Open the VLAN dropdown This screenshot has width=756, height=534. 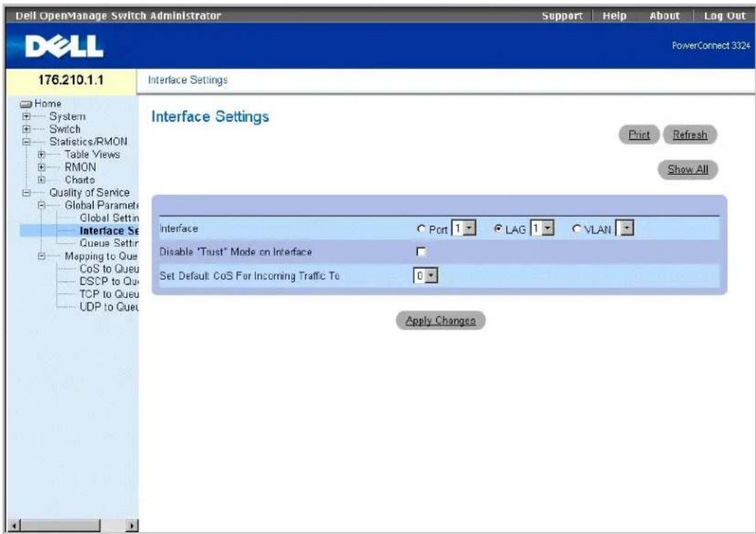tap(625, 229)
